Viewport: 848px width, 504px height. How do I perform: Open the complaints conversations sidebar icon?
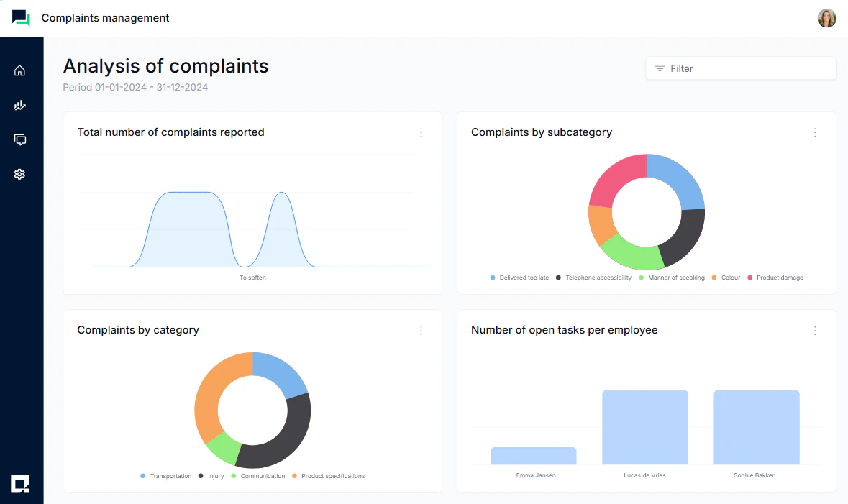(19, 139)
